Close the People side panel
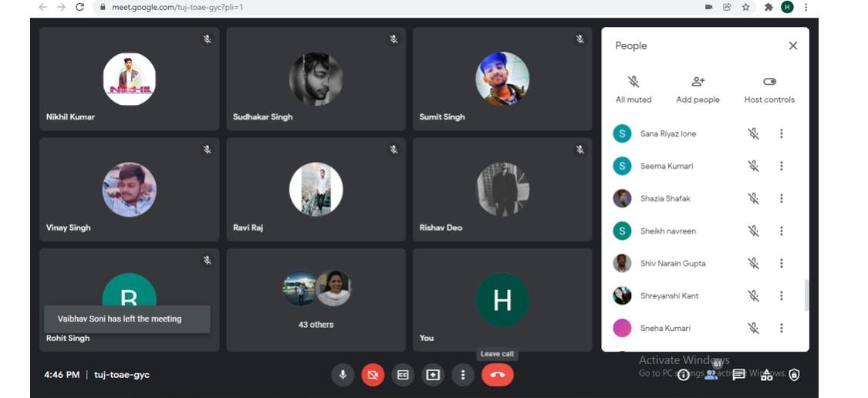The height and width of the screenshot is (398, 868). [x=792, y=46]
